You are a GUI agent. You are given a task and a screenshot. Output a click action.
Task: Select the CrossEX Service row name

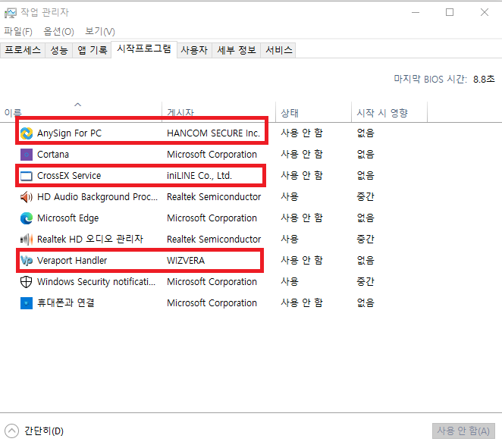coord(69,176)
